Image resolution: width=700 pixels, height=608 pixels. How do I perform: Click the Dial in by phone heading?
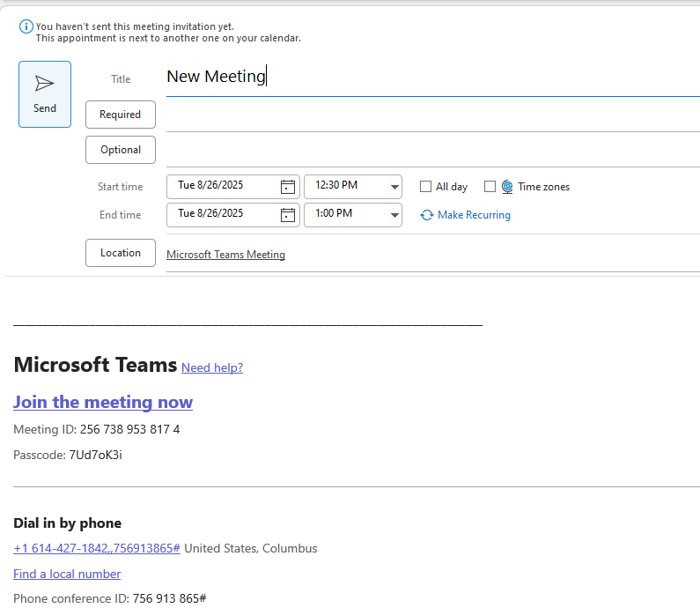(68, 523)
